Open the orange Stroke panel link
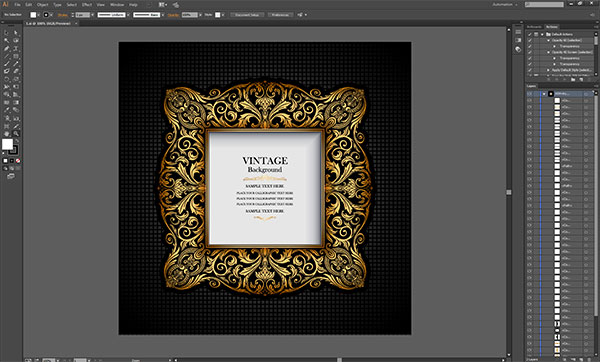 62,15
